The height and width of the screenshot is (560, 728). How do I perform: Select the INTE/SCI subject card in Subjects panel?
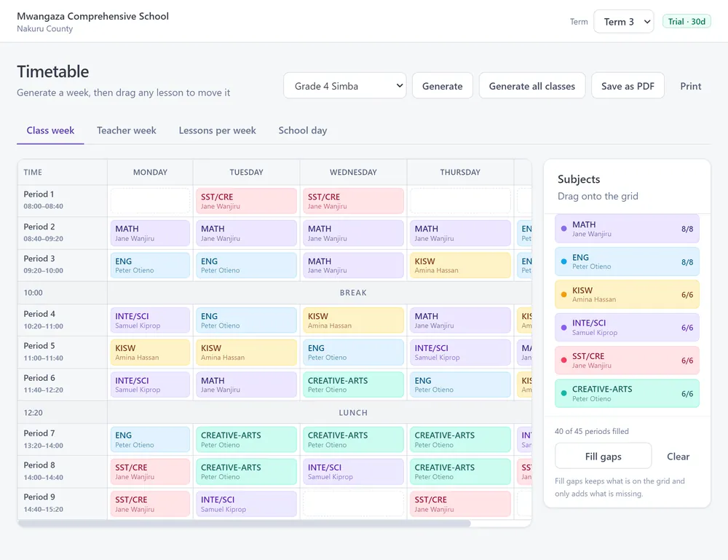point(627,328)
